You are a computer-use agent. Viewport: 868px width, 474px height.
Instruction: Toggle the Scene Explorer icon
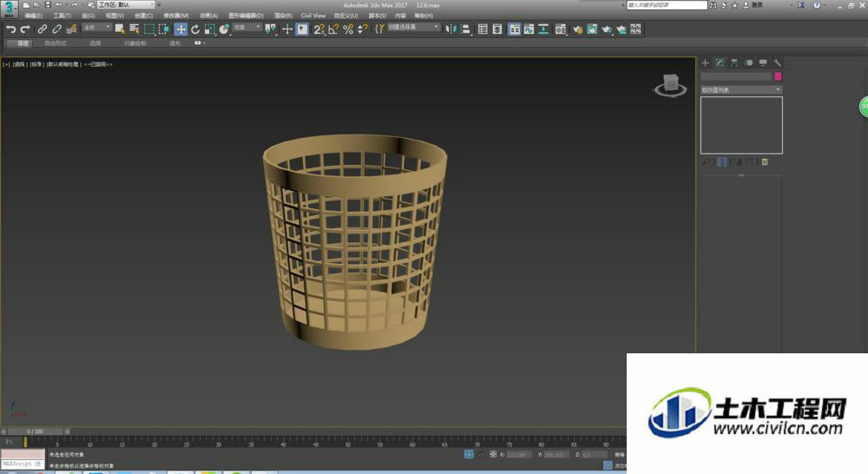pyautogui.click(x=483, y=30)
